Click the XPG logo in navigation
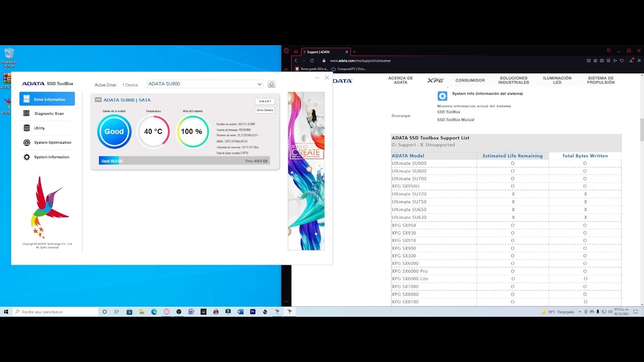644x362 pixels. point(435,80)
